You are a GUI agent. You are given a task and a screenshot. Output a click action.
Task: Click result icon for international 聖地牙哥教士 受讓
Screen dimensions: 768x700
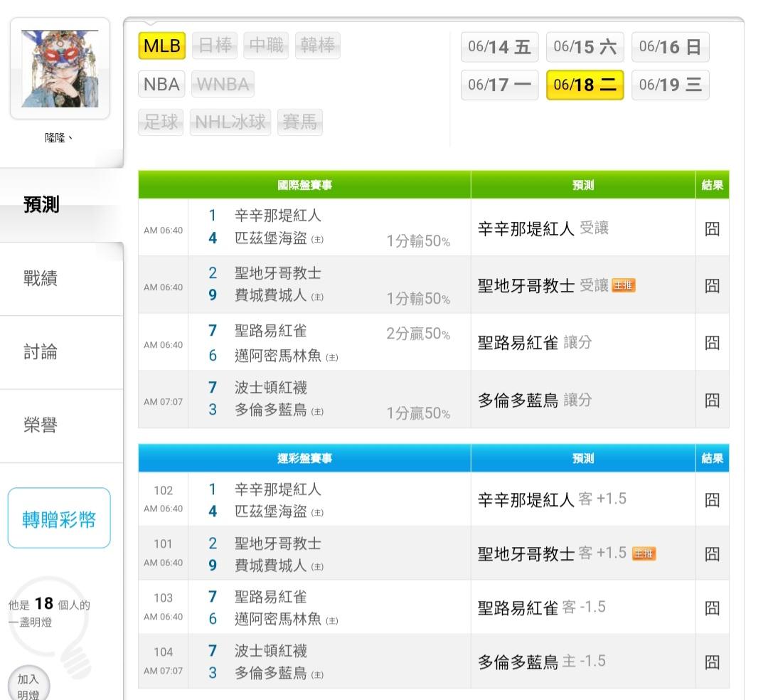[x=712, y=285]
